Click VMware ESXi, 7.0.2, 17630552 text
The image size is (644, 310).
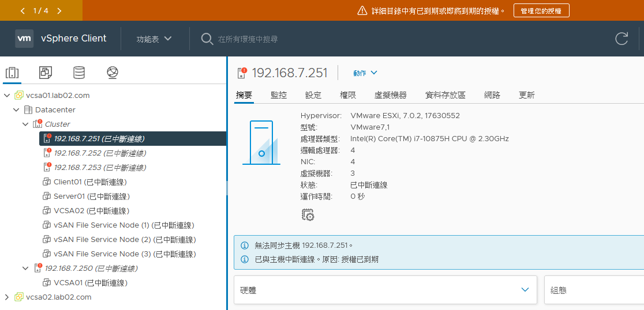pos(405,116)
